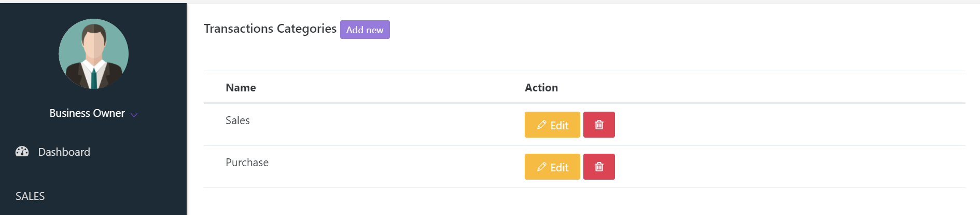Click the Action column header
This screenshot has height=215, width=980.
click(x=541, y=88)
